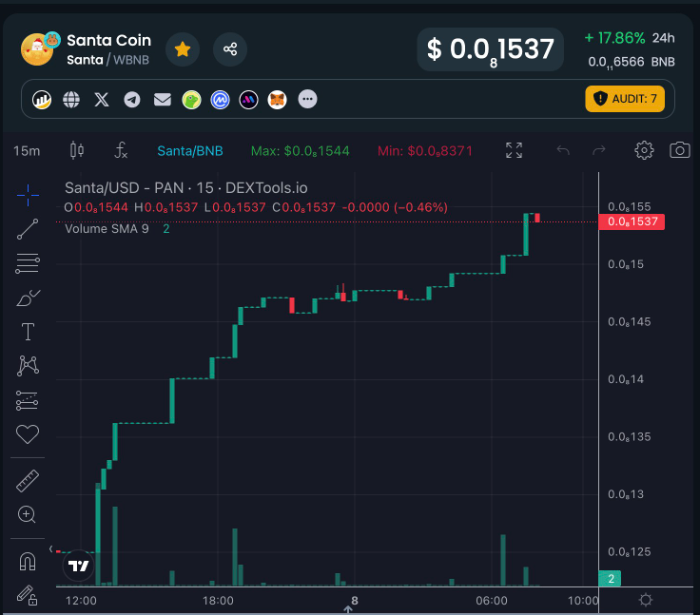Toggle fullscreen chart mode
700x615 pixels.
click(x=514, y=150)
